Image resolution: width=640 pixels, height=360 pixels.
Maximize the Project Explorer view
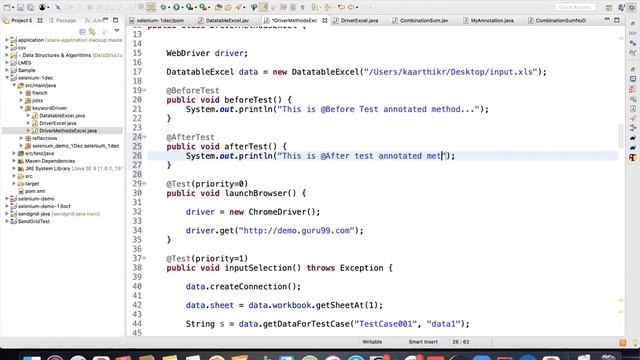tap(116, 20)
